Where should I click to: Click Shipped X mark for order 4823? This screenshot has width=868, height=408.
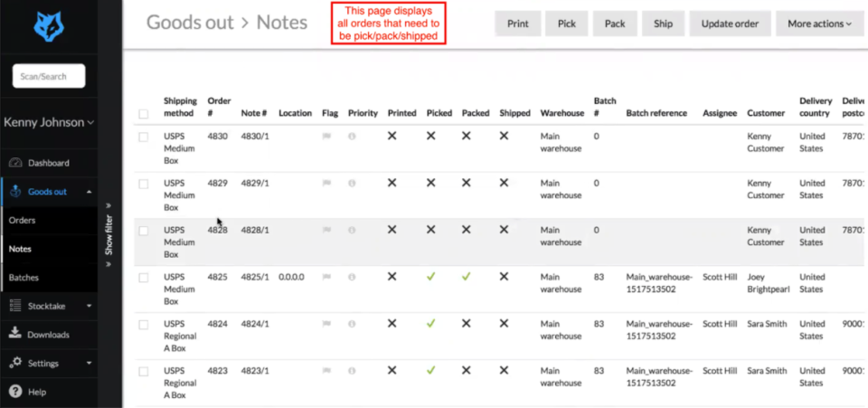click(x=504, y=370)
